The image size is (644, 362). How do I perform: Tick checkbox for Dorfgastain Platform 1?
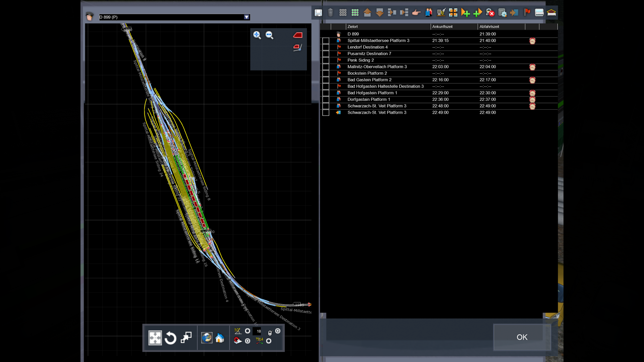tap(326, 100)
